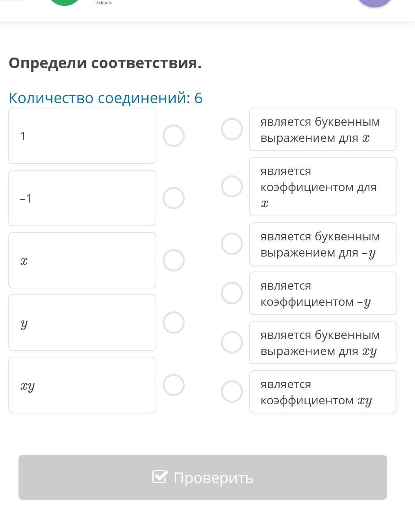This screenshot has height=532, width=415.
Task: Select circle for "является буквенным выражением для xy"
Action: click(x=232, y=342)
